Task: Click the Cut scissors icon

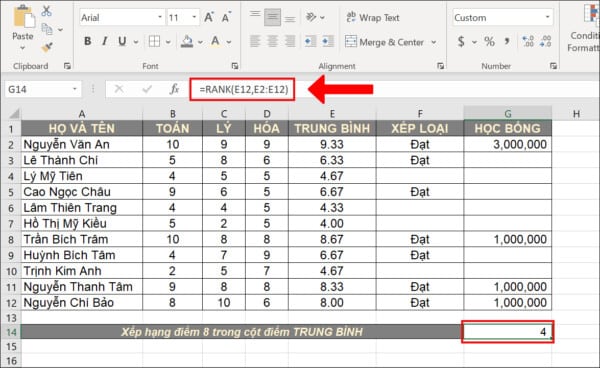Action: [46, 11]
